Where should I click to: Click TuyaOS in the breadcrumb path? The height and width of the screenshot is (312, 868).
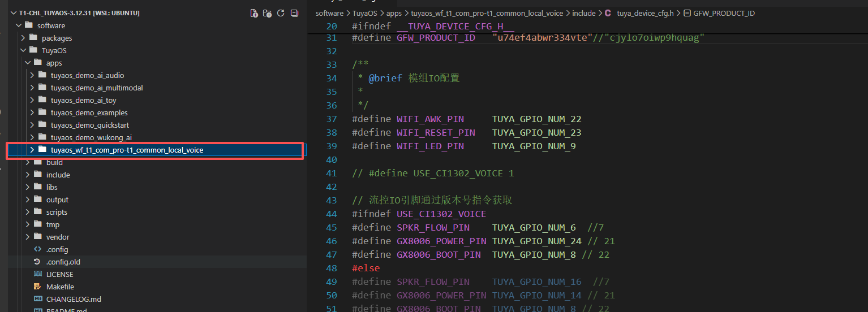[x=365, y=13]
